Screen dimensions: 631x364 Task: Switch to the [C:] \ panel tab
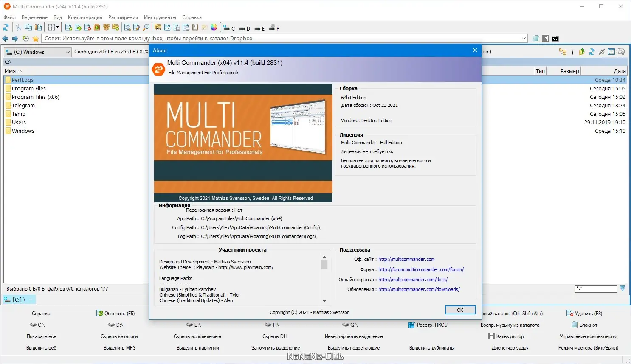coord(19,300)
